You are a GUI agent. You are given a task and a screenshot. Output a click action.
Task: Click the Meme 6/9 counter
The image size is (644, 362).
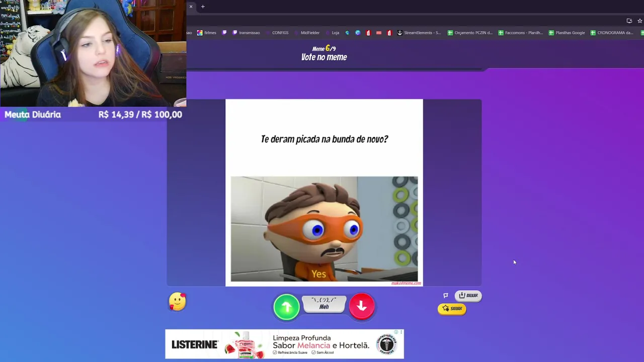(x=324, y=48)
